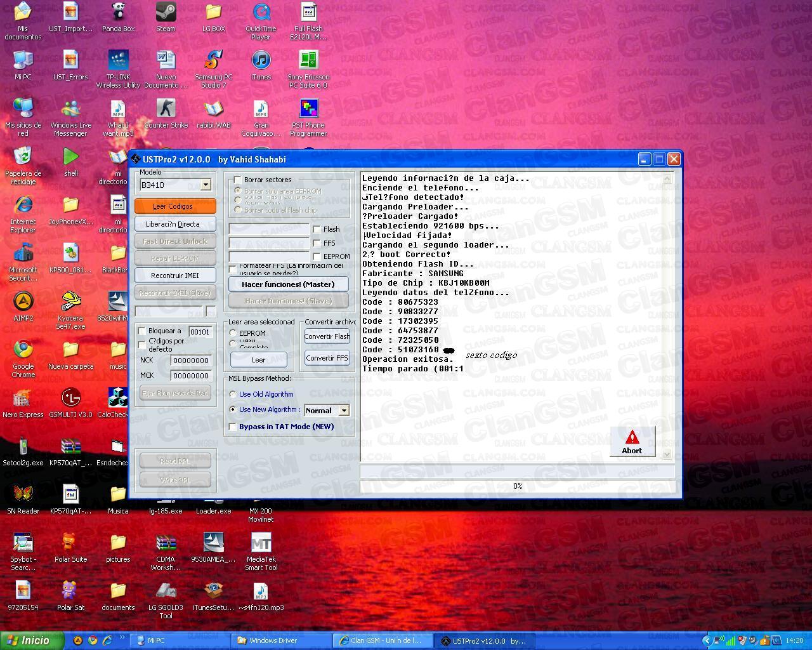The height and width of the screenshot is (650, 812).
Task: Open the iTunes desktop icon
Action: point(261,61)
